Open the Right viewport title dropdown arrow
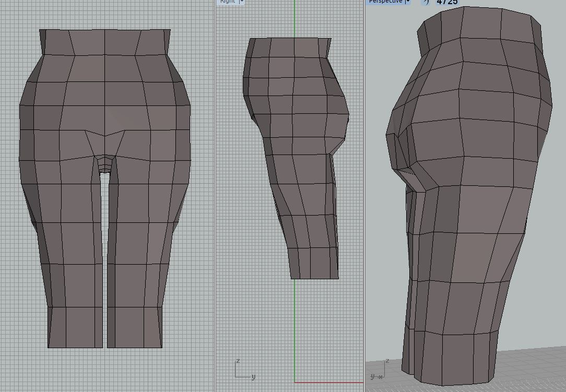 (242, 2)
